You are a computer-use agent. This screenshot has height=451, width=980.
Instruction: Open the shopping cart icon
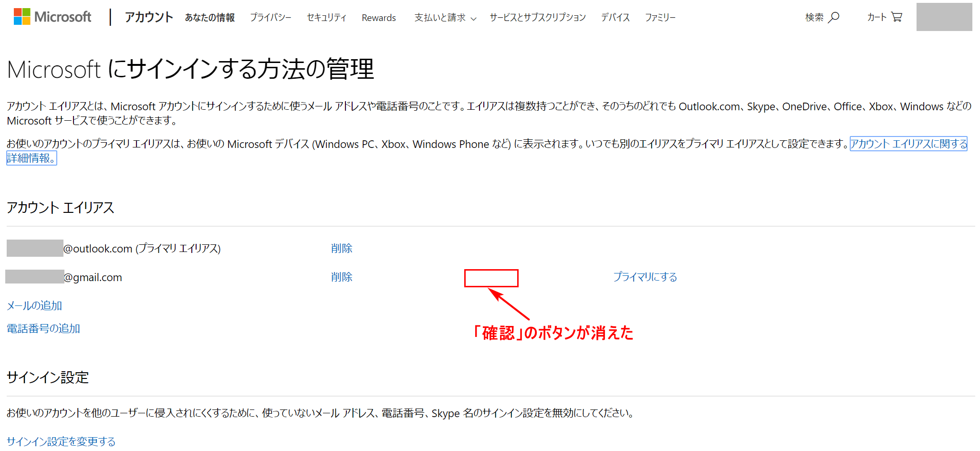pos(897,17)
